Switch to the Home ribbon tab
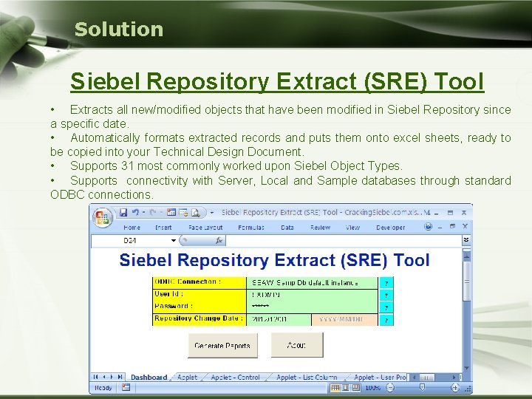Viewport: 532px width, 399px height. point(132,228)
